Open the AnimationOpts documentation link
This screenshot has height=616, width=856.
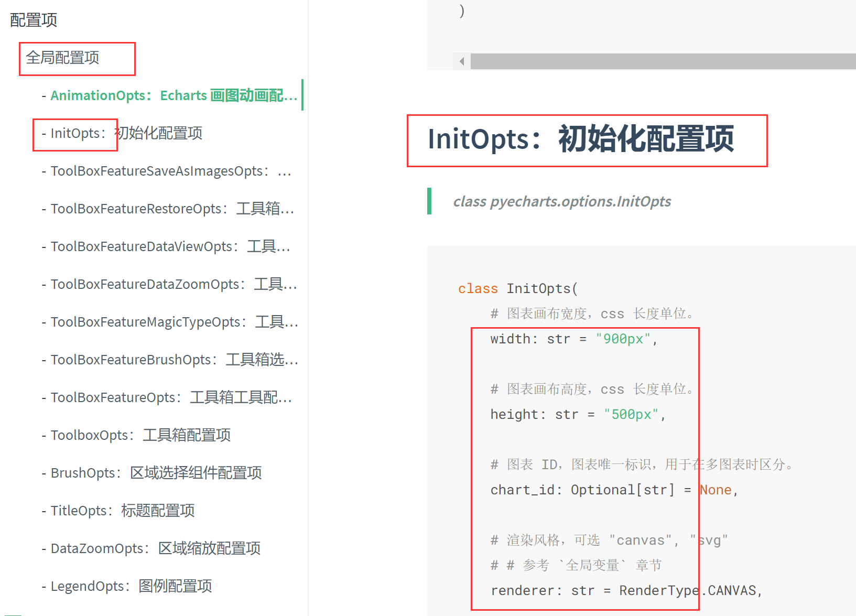[168, 95]
